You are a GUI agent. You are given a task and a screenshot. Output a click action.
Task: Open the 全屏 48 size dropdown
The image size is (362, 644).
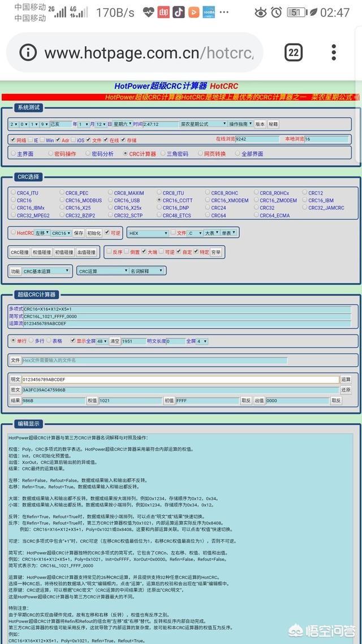[102, 341]
